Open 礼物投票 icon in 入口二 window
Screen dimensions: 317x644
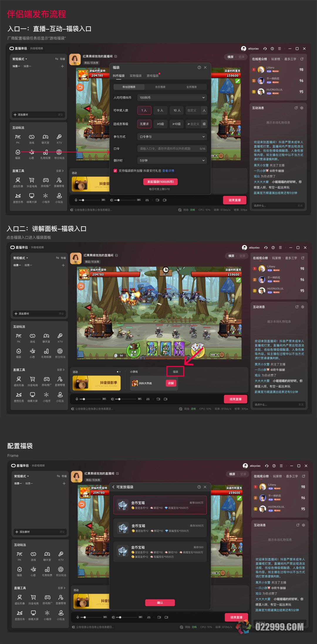[x=46, y=351]
